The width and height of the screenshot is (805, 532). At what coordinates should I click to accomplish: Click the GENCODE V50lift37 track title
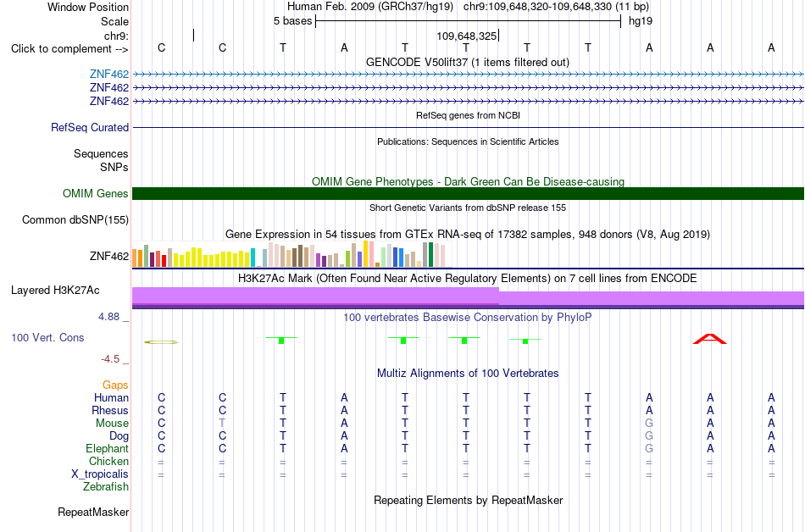point(468,62)
